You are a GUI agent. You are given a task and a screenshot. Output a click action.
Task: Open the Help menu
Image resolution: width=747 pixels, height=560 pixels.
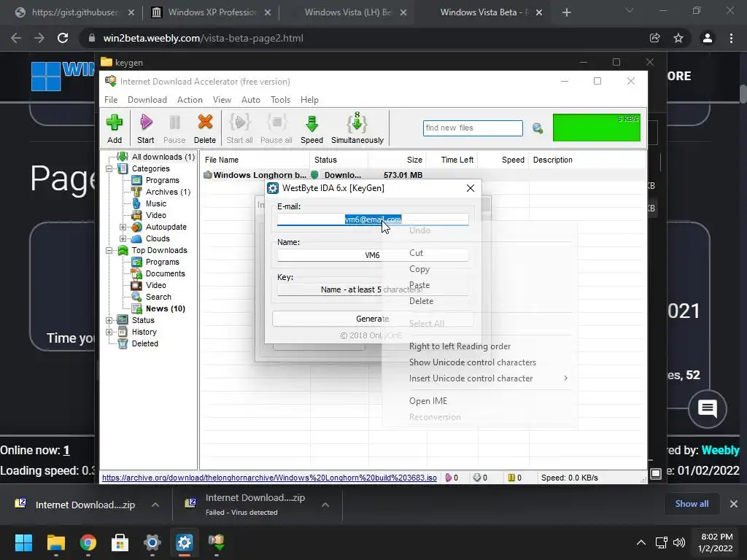point(309,99)
